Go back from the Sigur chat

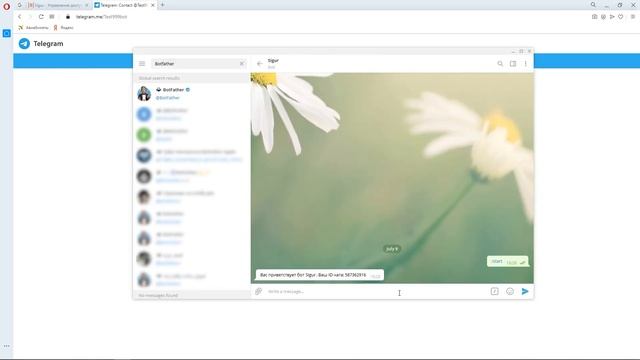coord(260,64)
